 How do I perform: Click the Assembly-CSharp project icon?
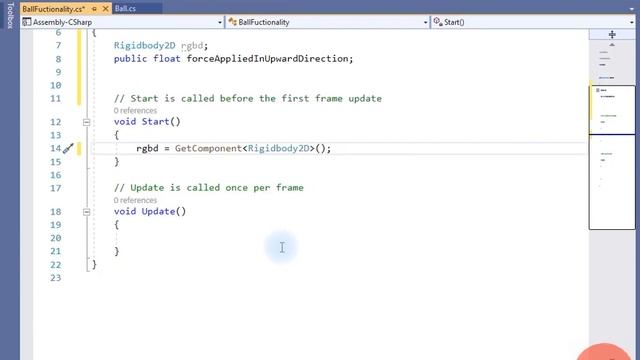coord(27,22)
